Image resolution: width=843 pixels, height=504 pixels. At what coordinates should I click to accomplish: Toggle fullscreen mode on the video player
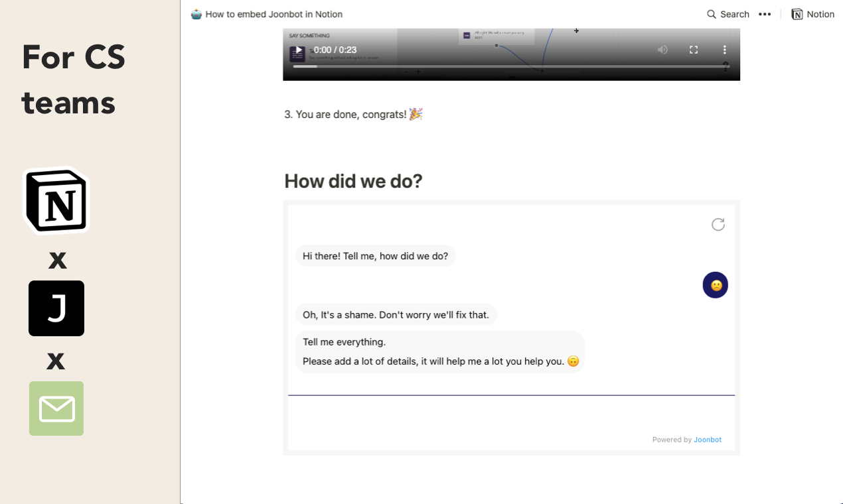coord(693,49)
